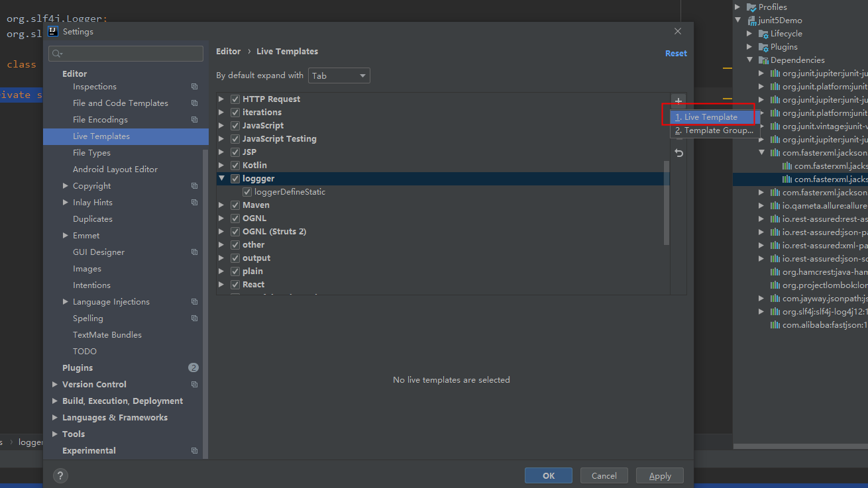This screenshot has width=868, height=488.
Task: Click project-level icon next to File Encodings
Action: 194,120
